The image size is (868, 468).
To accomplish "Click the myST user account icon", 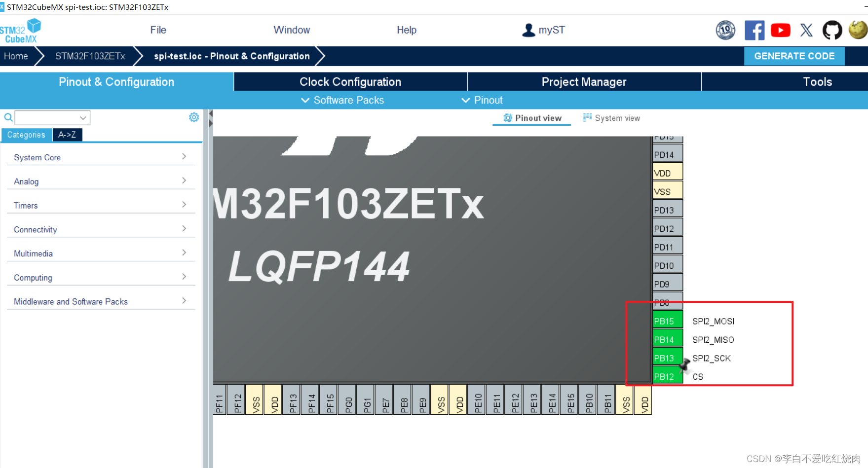I will (528, 30).
